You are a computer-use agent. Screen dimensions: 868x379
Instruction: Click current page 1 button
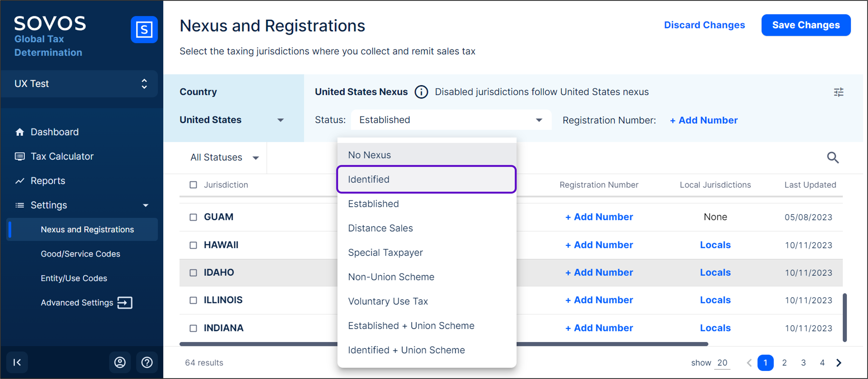coord(765,363)
